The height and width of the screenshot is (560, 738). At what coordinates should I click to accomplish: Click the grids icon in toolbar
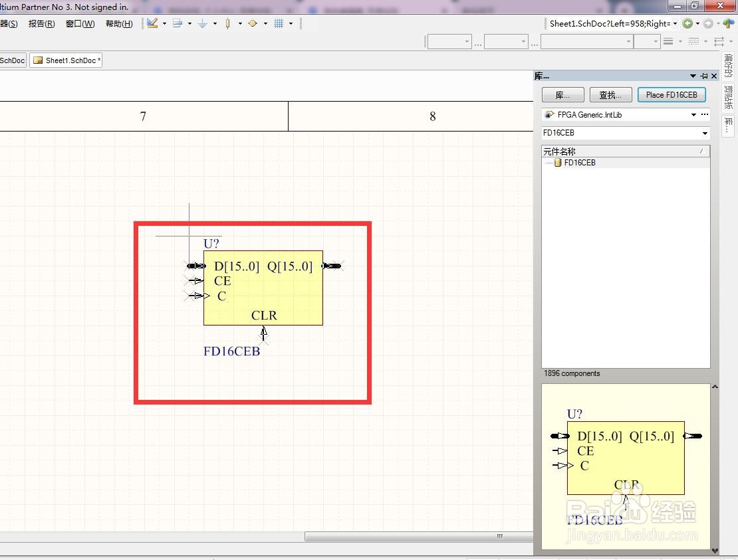[x=279, y=23]
